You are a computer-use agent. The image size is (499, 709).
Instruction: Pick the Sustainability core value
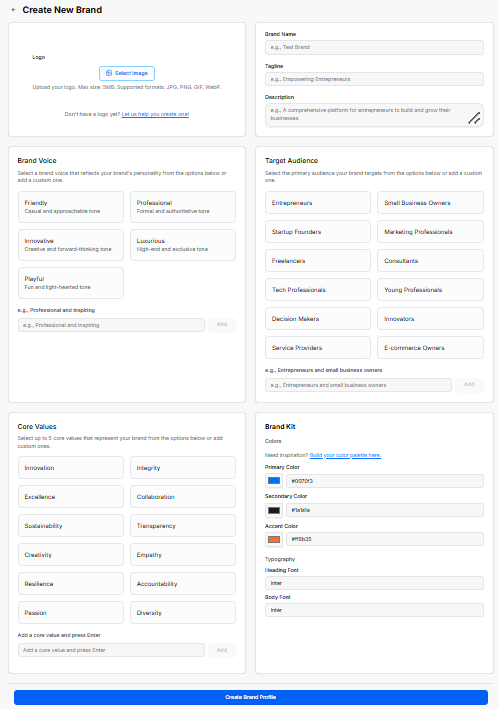(71, 525)
